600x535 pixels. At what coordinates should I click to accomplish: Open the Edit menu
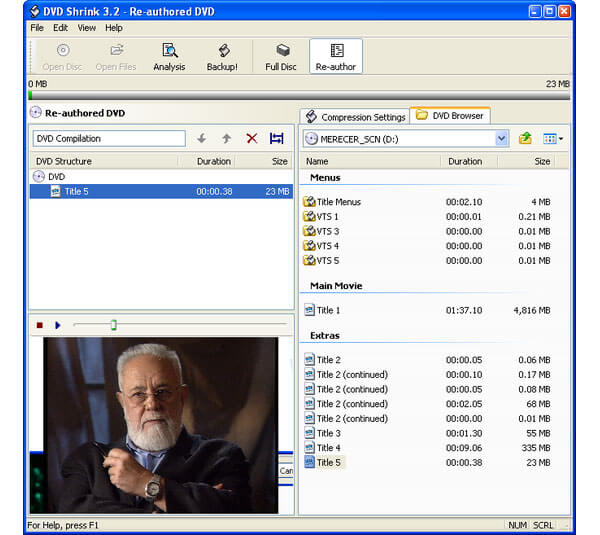(x=60, y=28)
